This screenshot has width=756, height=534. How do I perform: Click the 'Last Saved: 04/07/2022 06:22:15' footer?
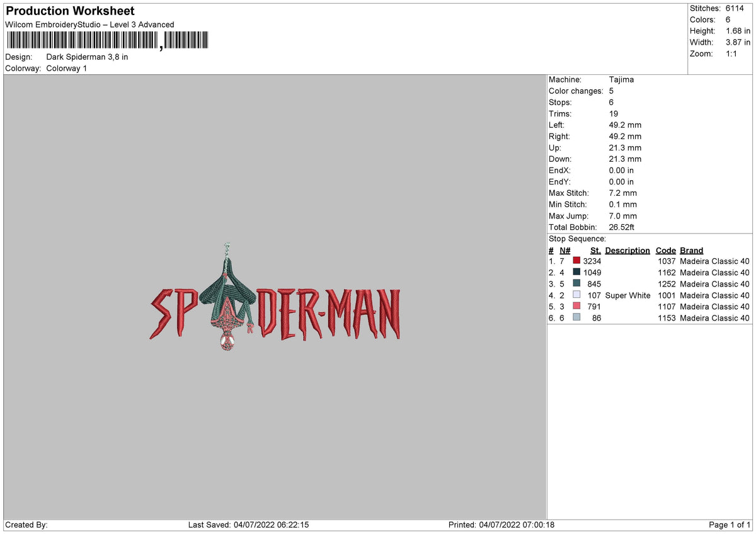[248, 525]
